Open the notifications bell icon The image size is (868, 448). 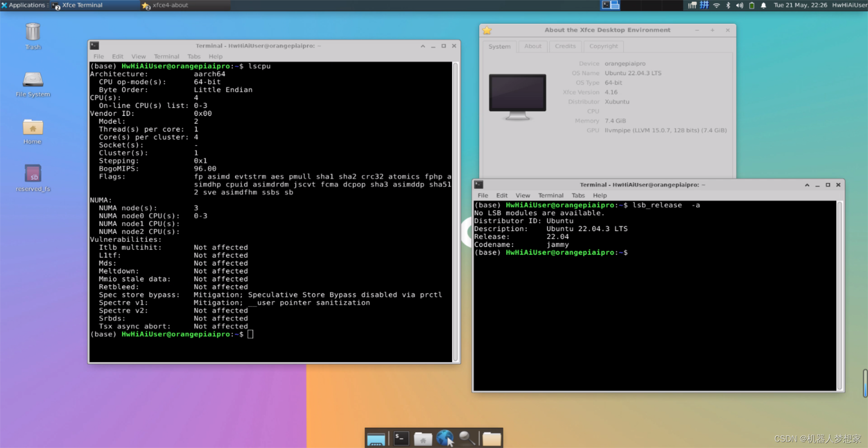point(764,5)
